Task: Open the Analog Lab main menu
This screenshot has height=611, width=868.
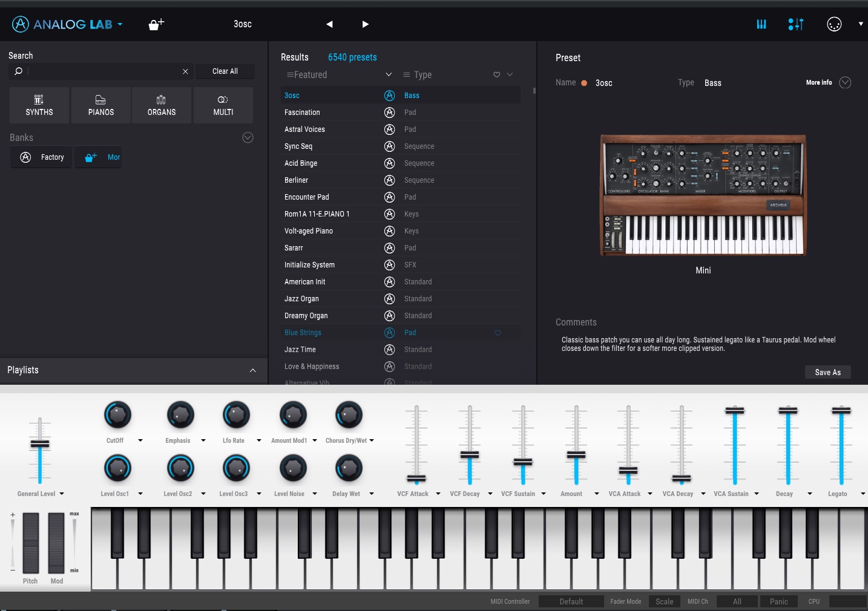Action: tap(67, 24)
